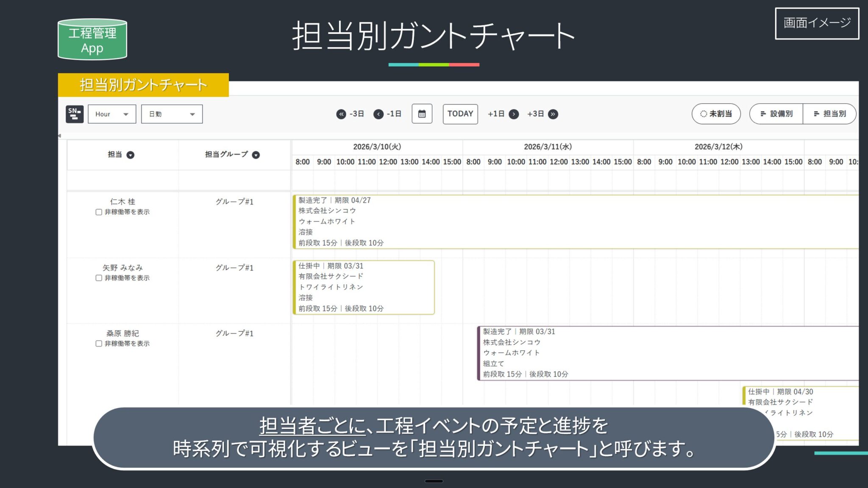Click the 未割当 button
The height and width of the screenshot is (488, 868).
(x=716, y=114)
